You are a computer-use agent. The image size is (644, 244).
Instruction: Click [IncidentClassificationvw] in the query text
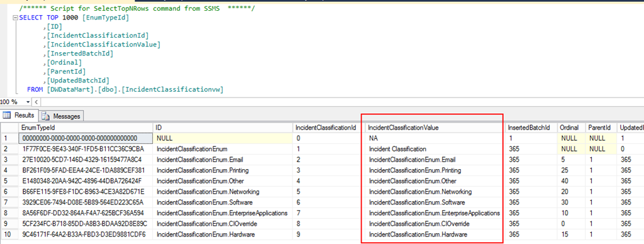click(x=172, y=89)
